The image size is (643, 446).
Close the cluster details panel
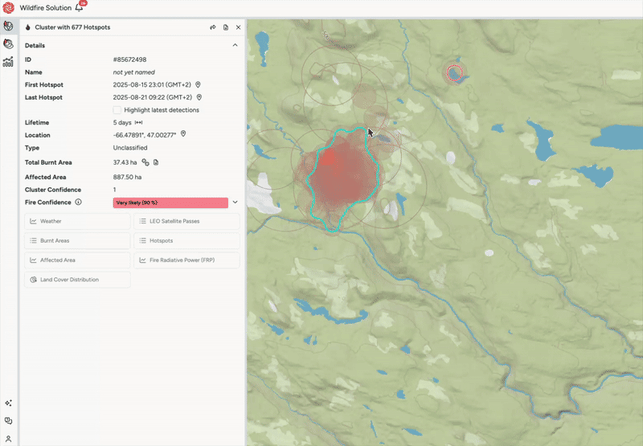click(238, 27)
